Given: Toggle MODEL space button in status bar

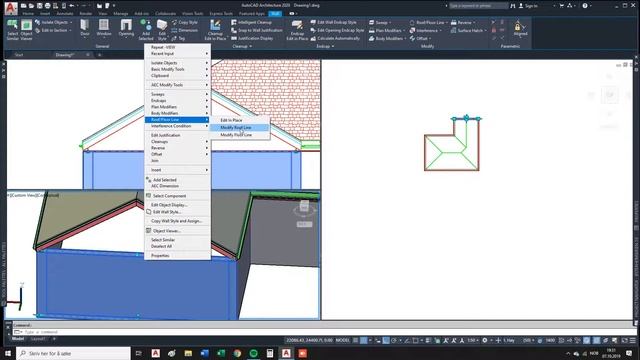Looking at the screenshot, I should tap(342, 340).
